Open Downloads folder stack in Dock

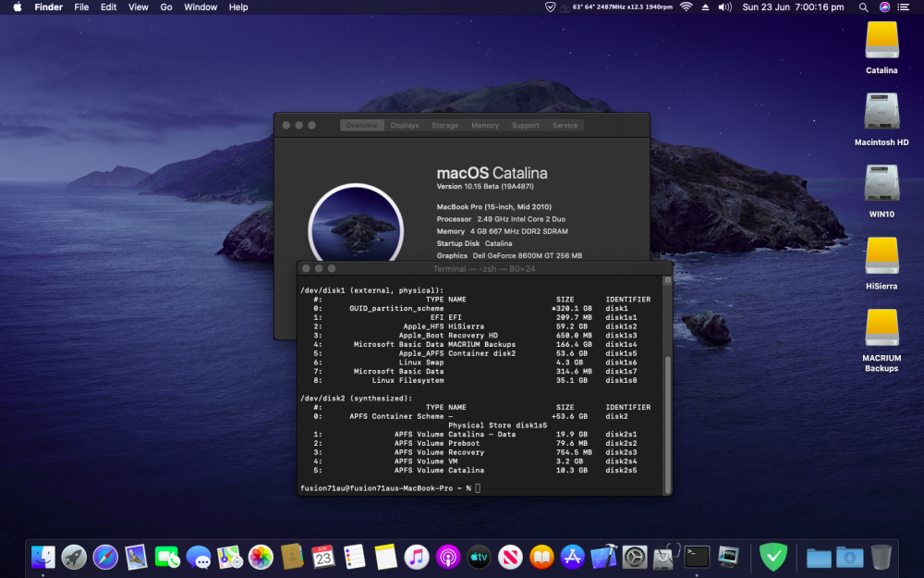850,558
